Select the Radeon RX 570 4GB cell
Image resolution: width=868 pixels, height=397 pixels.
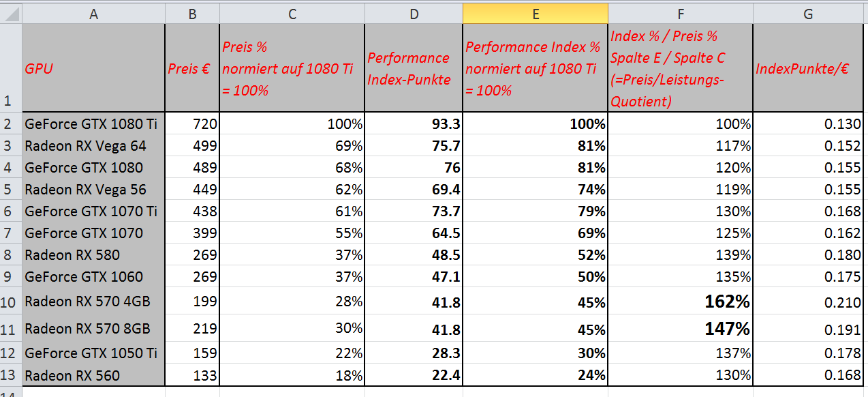(93, 302)
